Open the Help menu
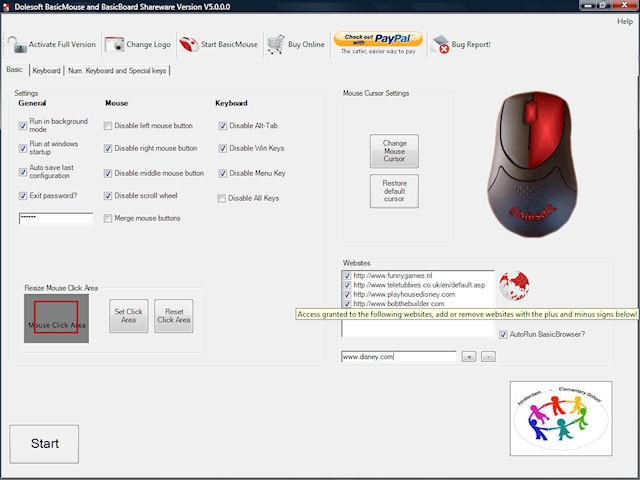640x480 pixels. tap(625, 21)
